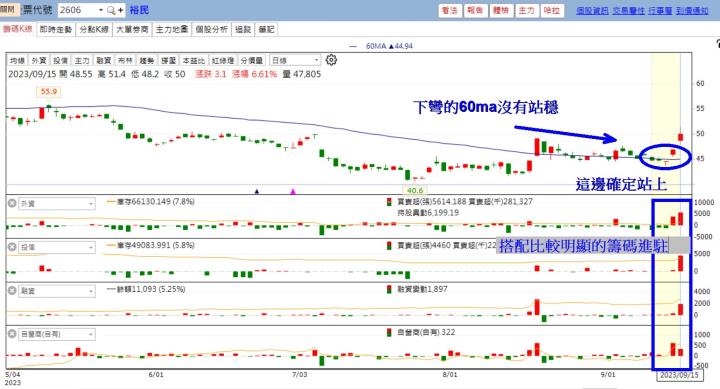Open the 日線 timeframe dropdown
720x389 pixels.
click(x=295, y=60)
